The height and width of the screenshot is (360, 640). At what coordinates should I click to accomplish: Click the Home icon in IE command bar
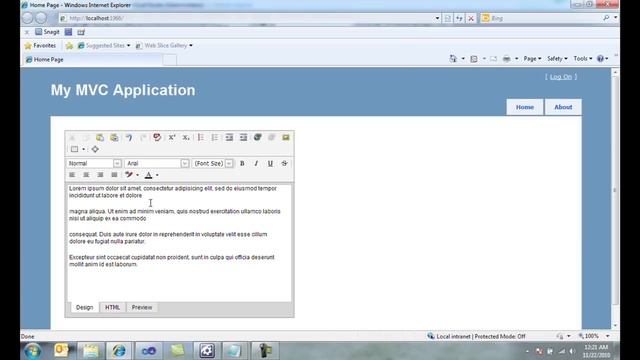pyautogui.click(x=453, y=59)
